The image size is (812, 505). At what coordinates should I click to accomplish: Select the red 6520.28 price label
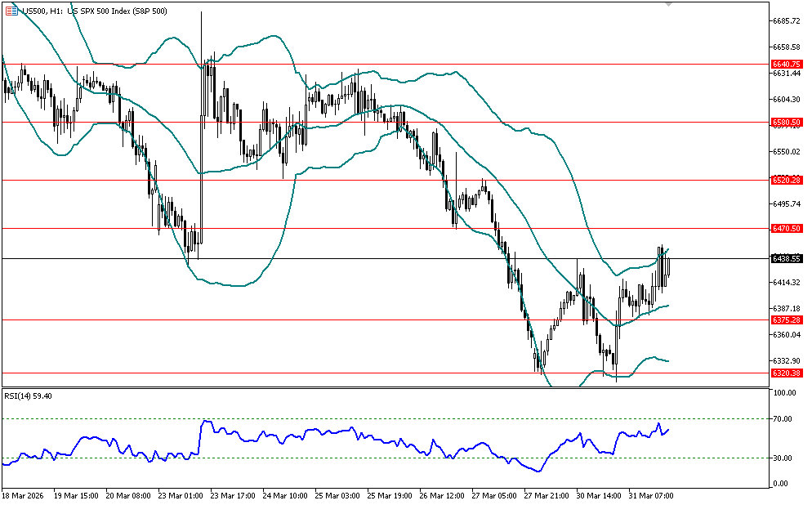pyautogui.click(x=786, y=180)
